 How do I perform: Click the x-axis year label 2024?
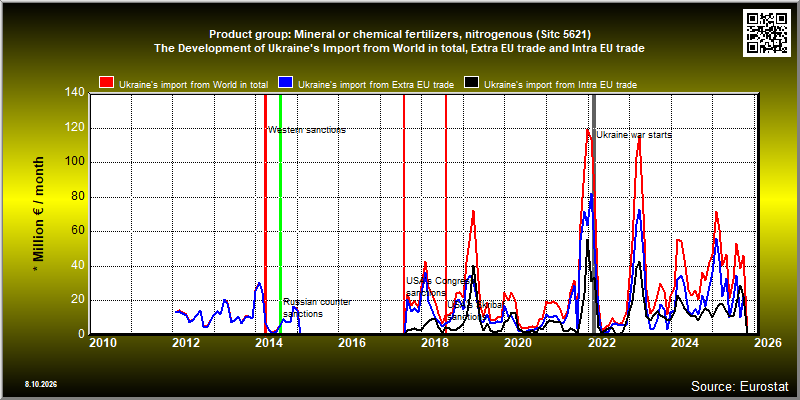point(685,343)
